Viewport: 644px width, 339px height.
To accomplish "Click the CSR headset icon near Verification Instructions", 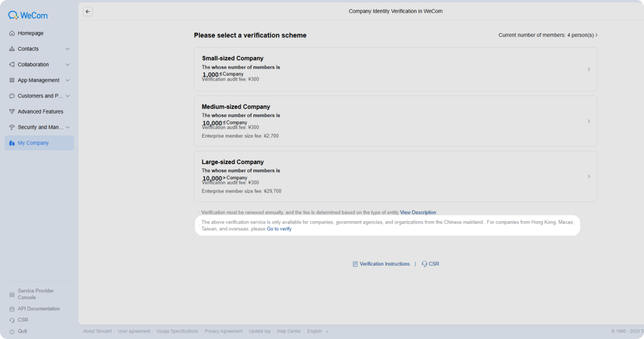I will [424, 264].
